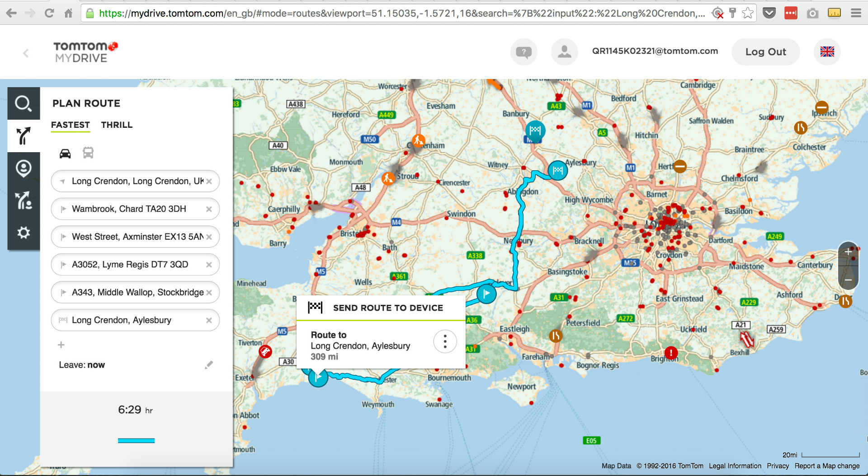This screenshot has width=868, height=476.
Task: Click the lane closure icon near Fareham
Action: pyautogui.click(x=556, y=336)
